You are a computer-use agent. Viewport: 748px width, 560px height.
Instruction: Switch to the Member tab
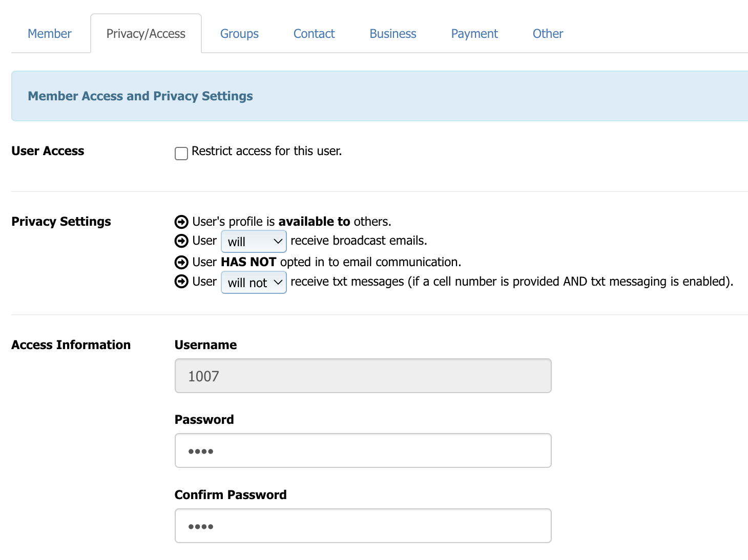pos(50,34)
